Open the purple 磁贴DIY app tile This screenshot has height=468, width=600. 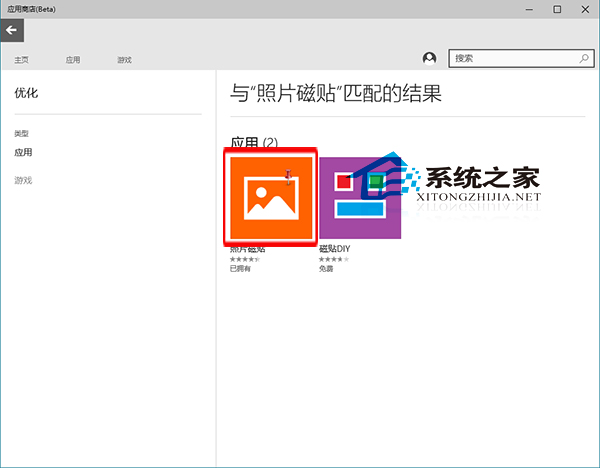coord(360,197)
